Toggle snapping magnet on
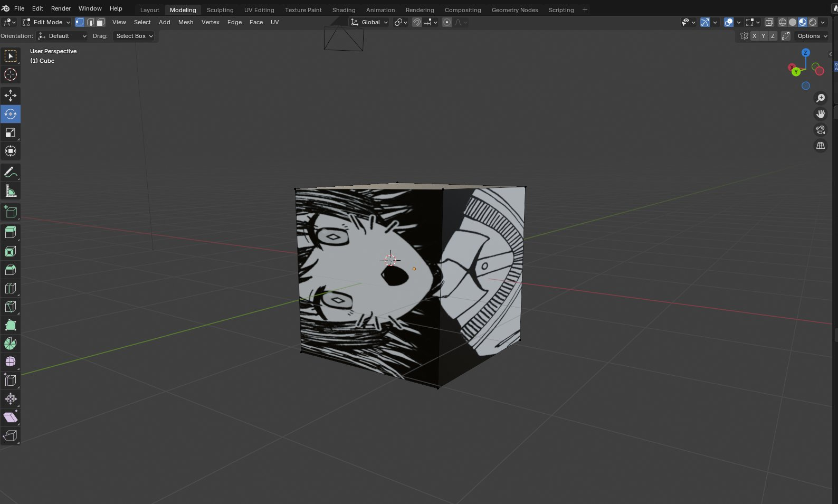Viewport: 838px width, 504px height. [417, 22]
